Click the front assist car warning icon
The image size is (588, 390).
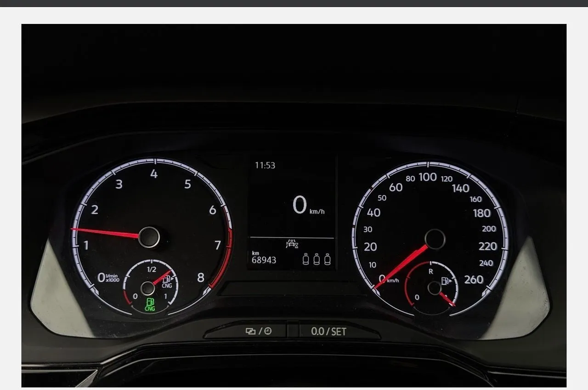[292, 243]
